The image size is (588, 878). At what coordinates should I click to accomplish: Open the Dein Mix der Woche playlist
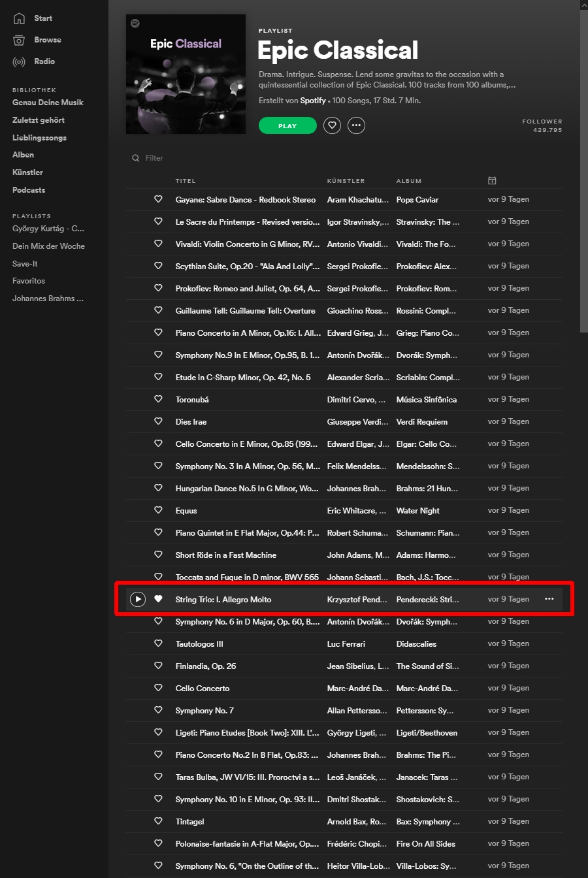pos(48,246)
